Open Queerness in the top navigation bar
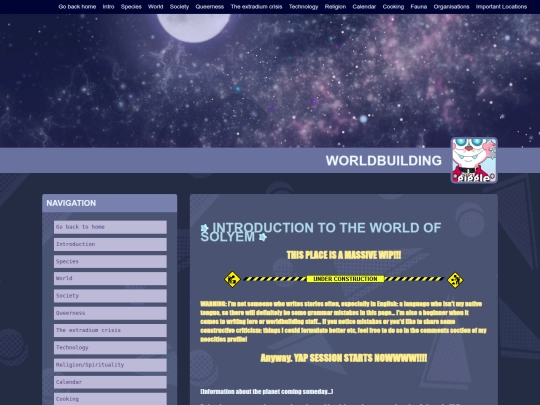The image size is (540, 405). [x=210, y=7]
